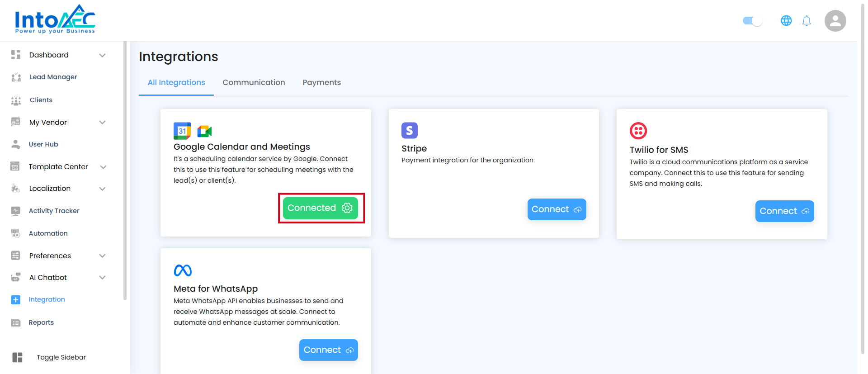Toggle the theme switch in header
868x374 pixels.
pyautogui.click(x=753, y=21)
